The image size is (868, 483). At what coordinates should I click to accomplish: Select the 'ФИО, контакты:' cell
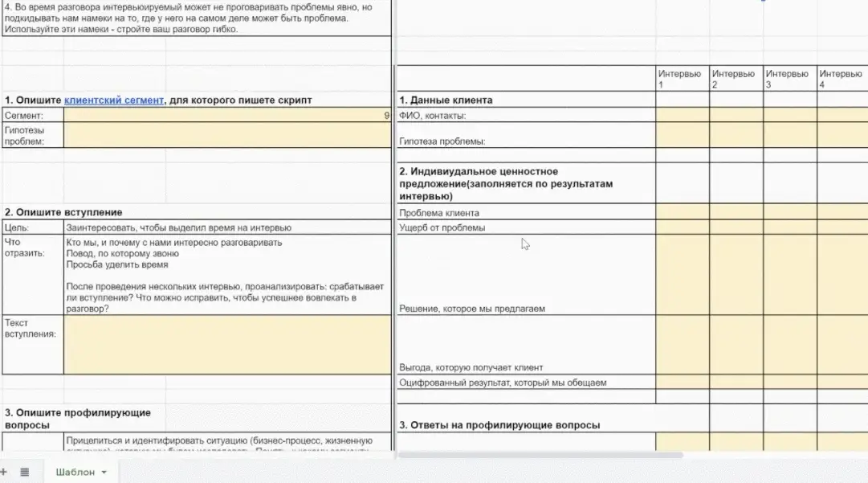527,115
